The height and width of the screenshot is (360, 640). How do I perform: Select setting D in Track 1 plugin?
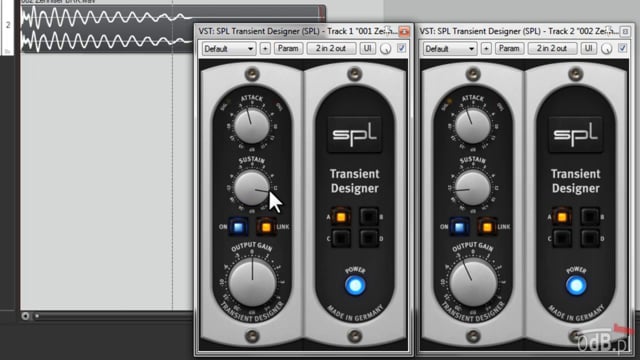click(x=369, y=238)
